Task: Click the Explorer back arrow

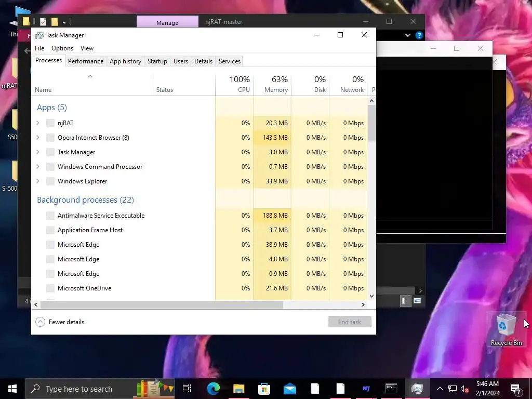Action: [27, 51]
